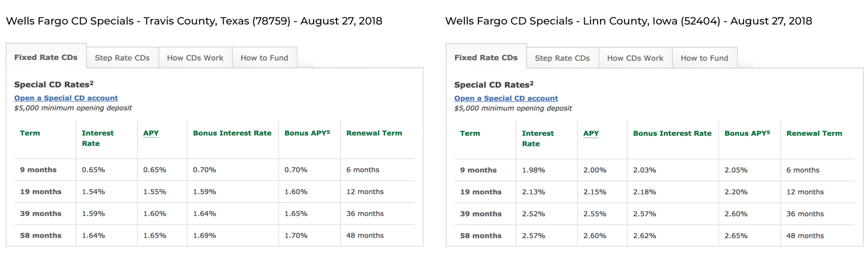Open the Step Rate CDs tab in Texas panel
Image resolution: width=868 pixels, height=255 pixels.
(x=122, y=58)
